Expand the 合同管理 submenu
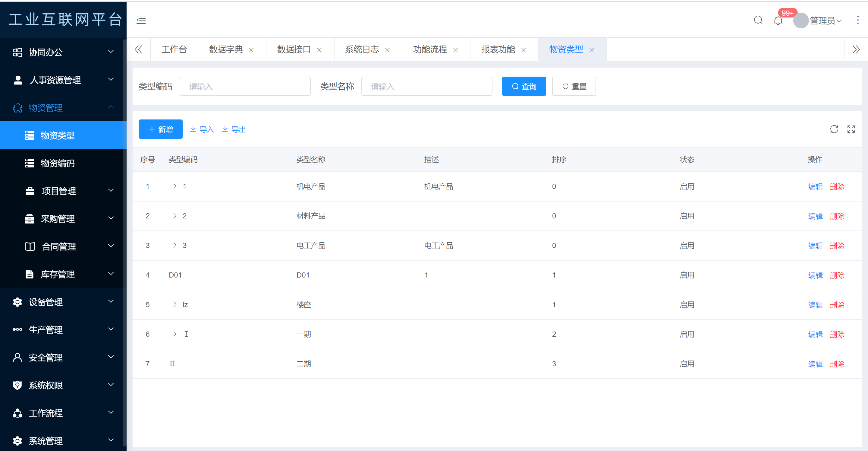This screenshot has width=868, height=451. click(x=111, y=246)
